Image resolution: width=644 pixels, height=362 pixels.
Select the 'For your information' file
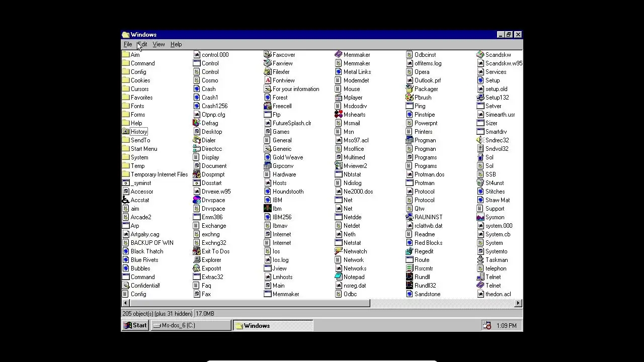(292, 89)
